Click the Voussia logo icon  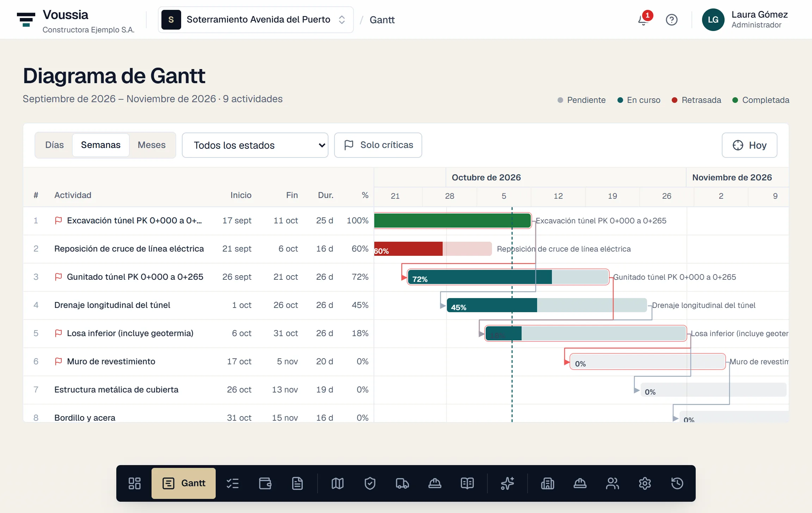pos(26,20)
